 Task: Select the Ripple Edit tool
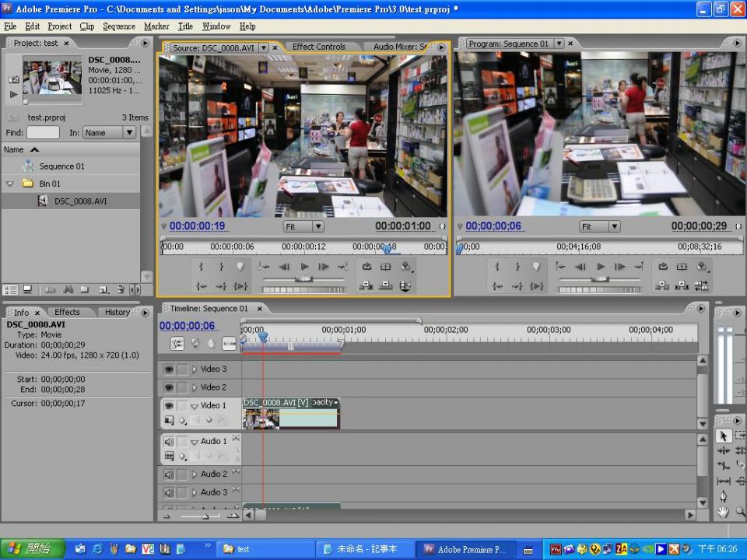723,451
